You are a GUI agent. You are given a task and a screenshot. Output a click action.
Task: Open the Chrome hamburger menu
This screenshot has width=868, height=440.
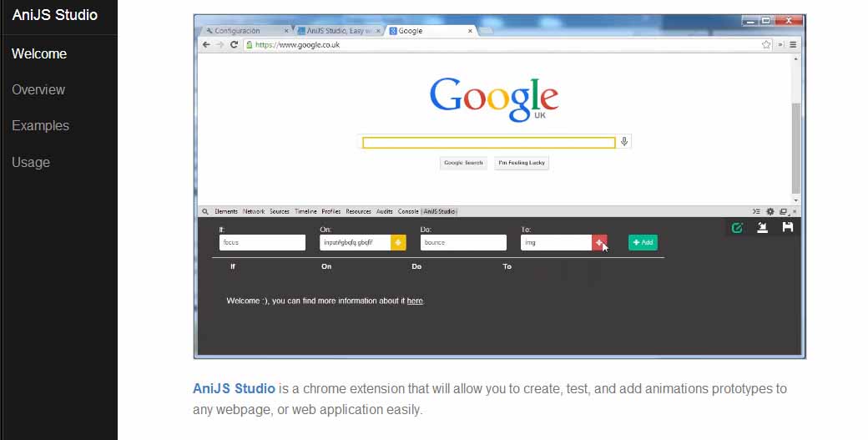[793, 45]
